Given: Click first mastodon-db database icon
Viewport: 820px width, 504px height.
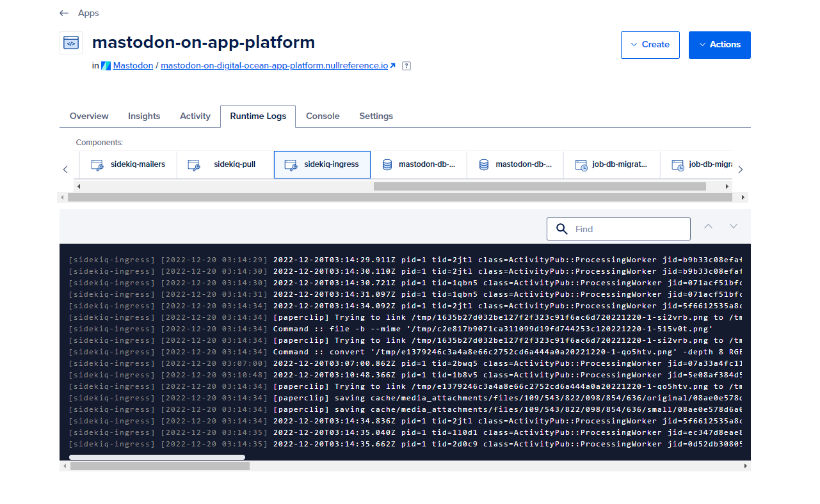Looking at the screenshot, I should 387,165.
